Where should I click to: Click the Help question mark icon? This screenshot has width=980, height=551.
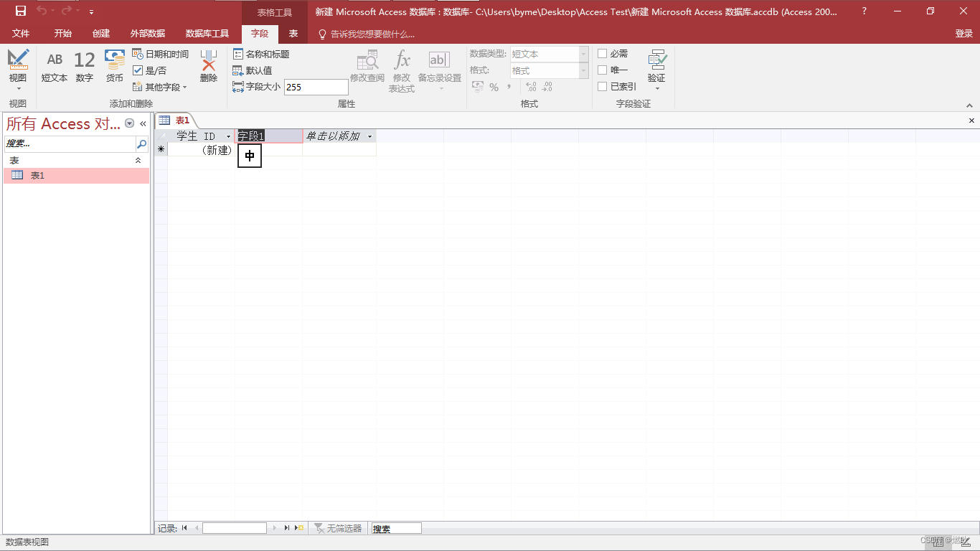[864, 11]
